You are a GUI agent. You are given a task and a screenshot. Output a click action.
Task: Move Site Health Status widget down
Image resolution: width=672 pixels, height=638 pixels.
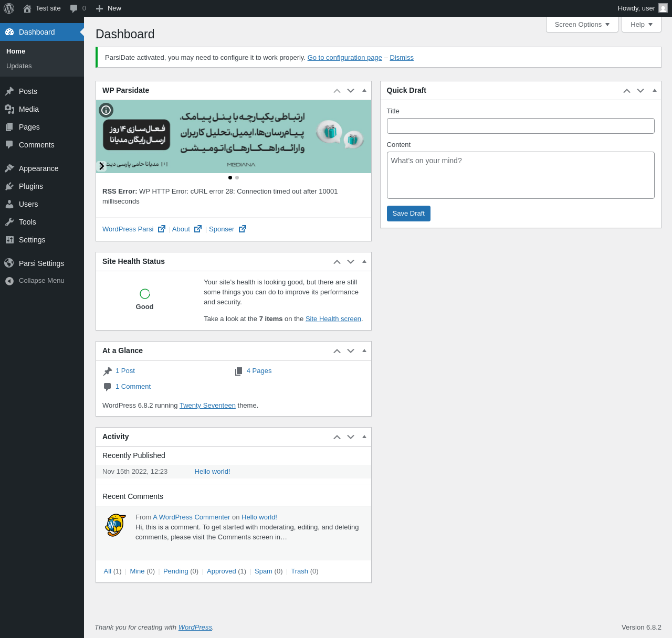[x=351, y=262]
